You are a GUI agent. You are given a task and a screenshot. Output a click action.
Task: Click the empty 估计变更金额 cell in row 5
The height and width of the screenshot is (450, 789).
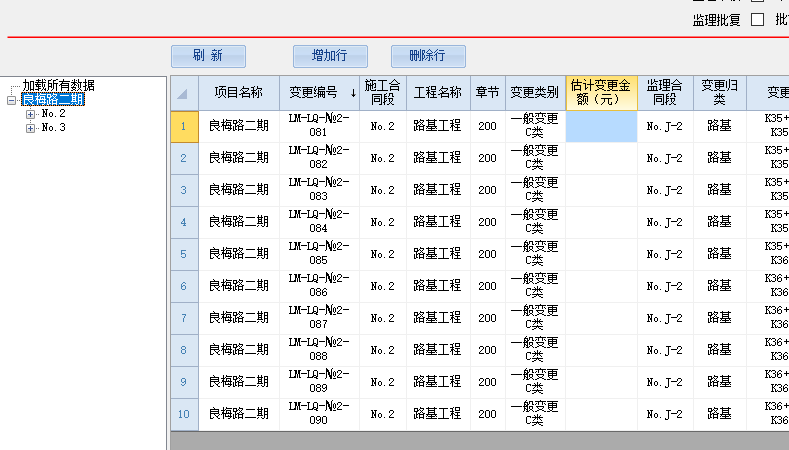(x=601, y=254)
